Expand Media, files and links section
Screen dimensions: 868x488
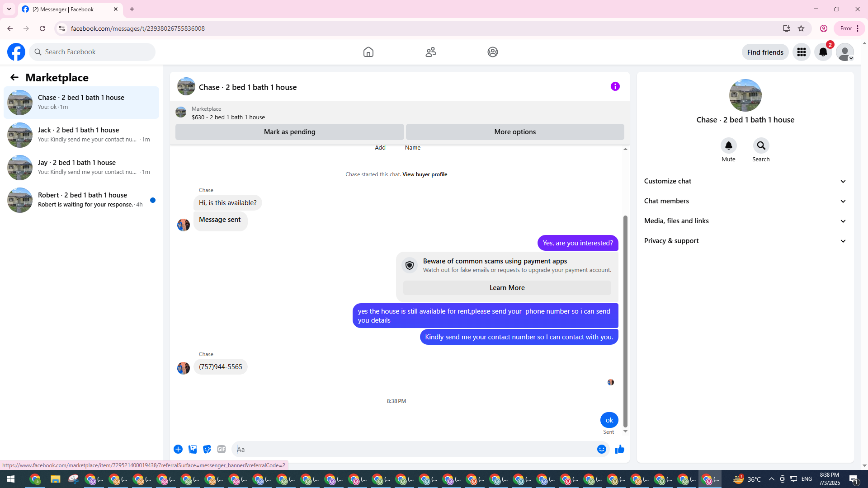click(x=745, y=221)
